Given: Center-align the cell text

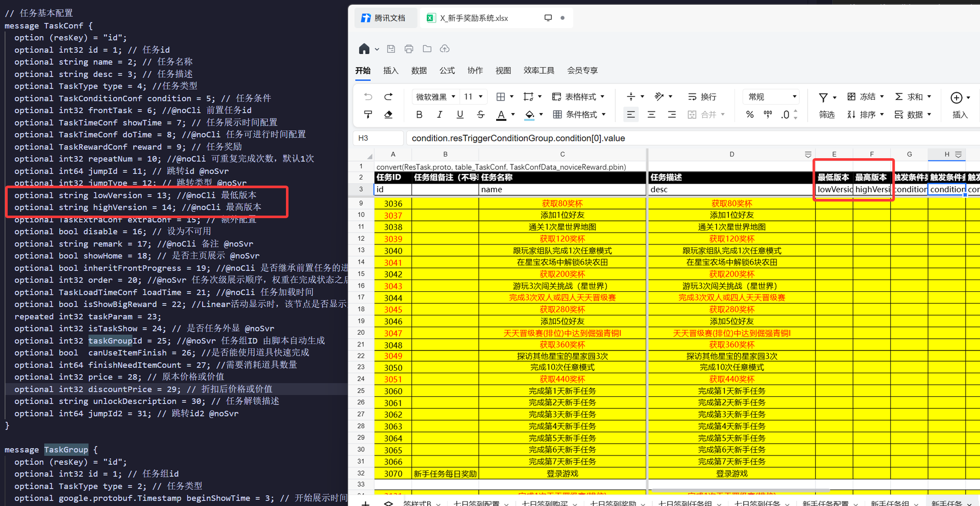Looking at the screenshot, I should [x=651, y=115].
